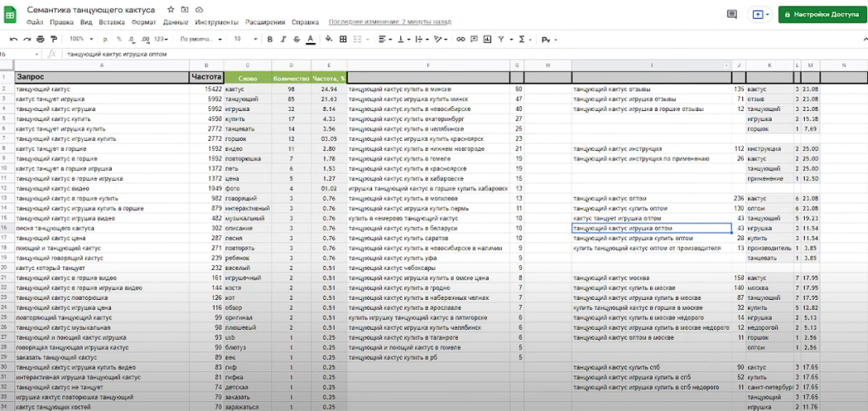Expand the font family dropdown
This screenshot has height=411, width=868.
(202, 40)
